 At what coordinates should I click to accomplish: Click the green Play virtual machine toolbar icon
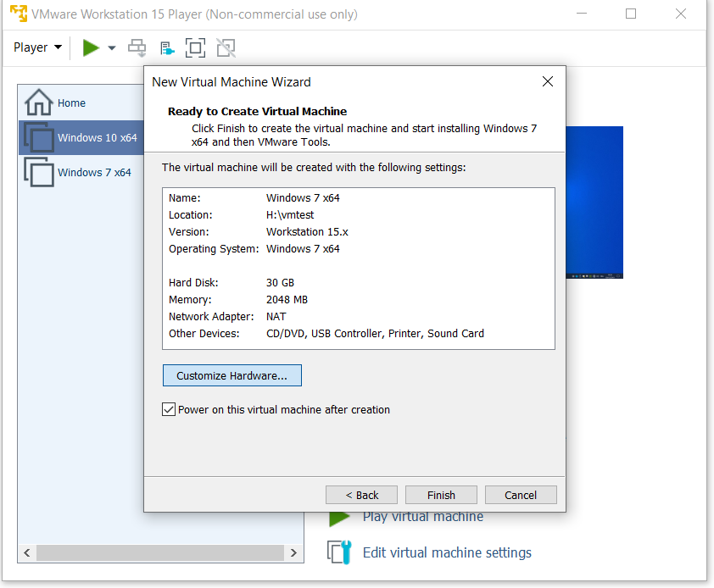91,47
